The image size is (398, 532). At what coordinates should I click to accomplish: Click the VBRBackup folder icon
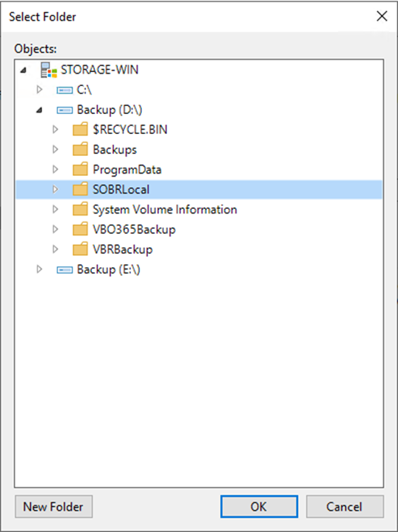(80, 249)
